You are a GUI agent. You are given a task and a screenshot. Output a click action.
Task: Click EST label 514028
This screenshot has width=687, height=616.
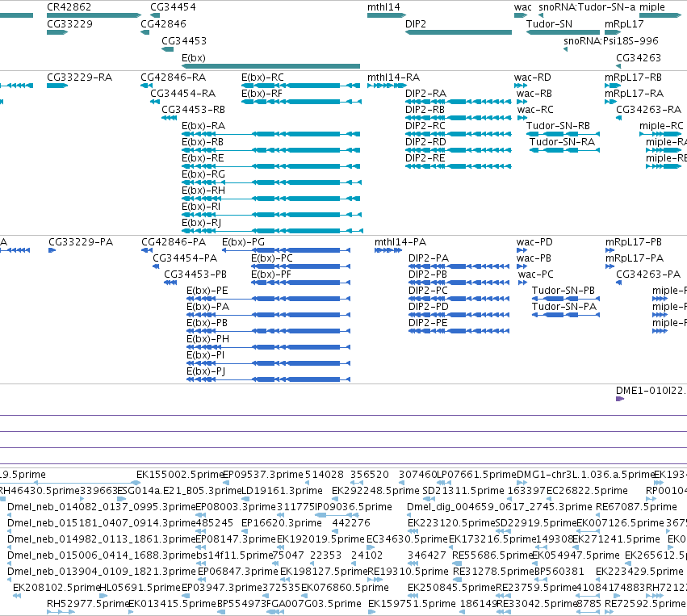pos(325,475)
